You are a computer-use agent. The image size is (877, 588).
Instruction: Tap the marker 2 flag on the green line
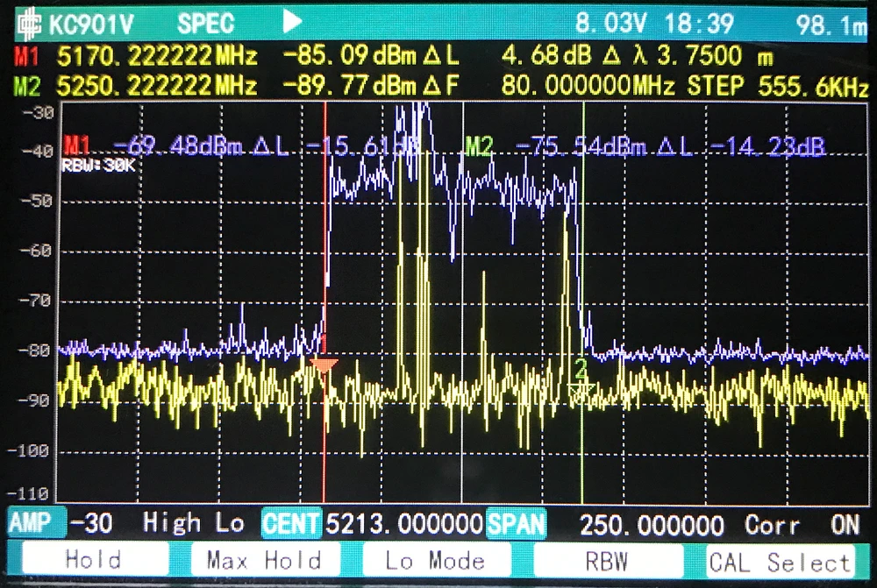click(x=581, y=377)
